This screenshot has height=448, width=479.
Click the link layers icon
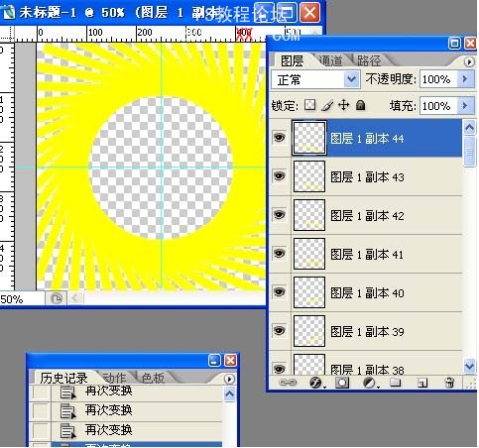pos(288,383)
